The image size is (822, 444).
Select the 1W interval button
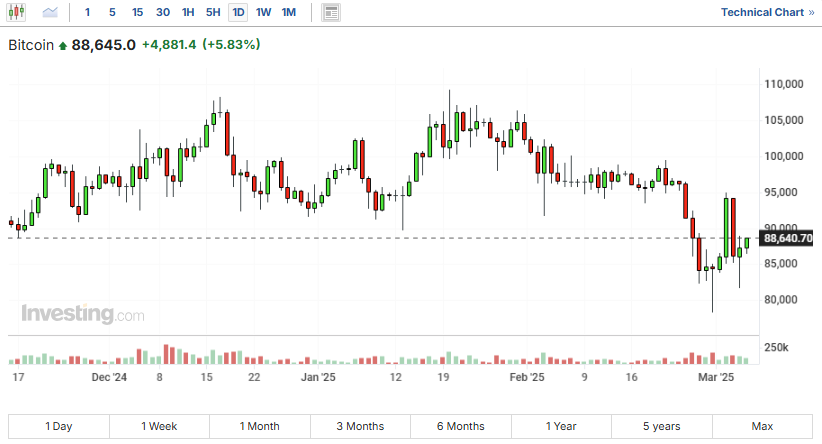[263, 12]
